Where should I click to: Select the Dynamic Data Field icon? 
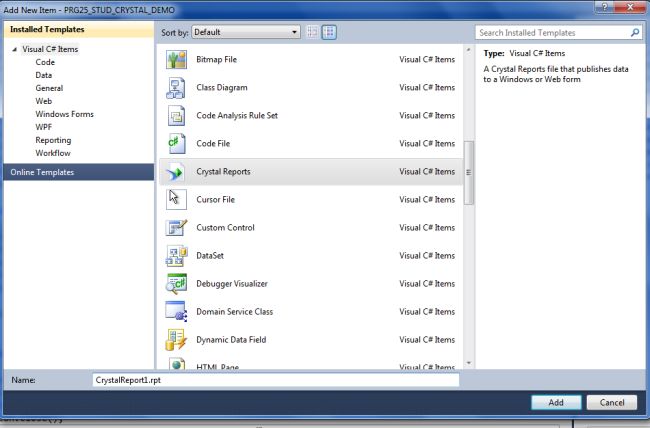pyautogui.click(x=176, y=340)
